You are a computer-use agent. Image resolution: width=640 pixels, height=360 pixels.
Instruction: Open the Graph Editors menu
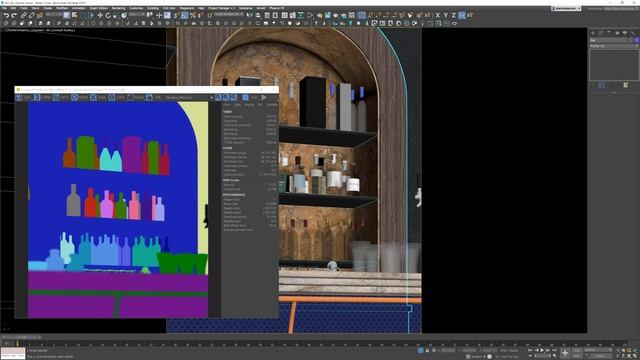pos(98,8)
